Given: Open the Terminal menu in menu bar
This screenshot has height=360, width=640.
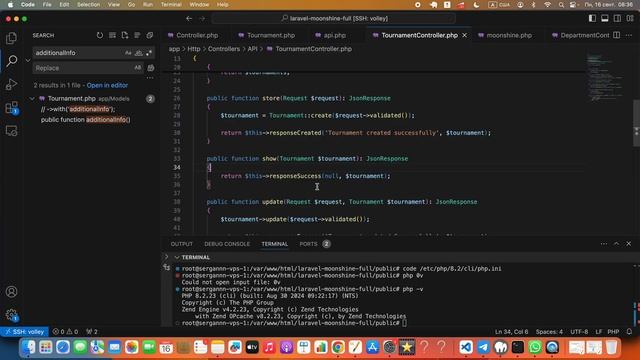Looking at the screenshot, I should pyautogui.click(x=171, y=4).
